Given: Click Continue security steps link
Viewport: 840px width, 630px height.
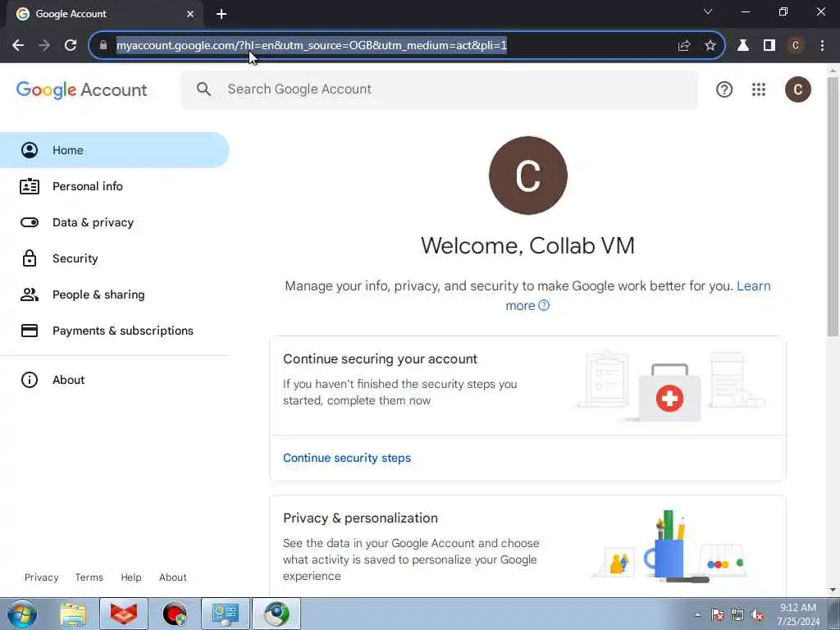Looking at the screenshot, I should [347, 458].
